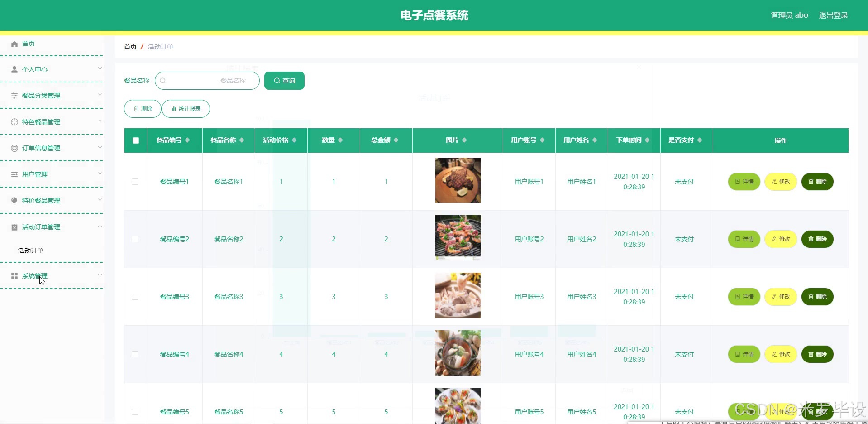Screen dimensions: 868x424
Task: Sort by 用户姓名 column arrows
Action: click(x=595, y=140)
